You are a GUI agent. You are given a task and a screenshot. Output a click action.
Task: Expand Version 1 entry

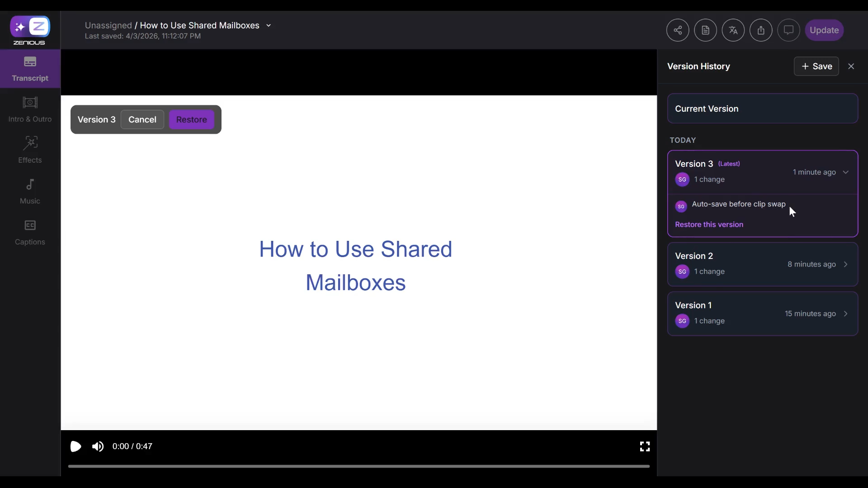tap(845, 314)
